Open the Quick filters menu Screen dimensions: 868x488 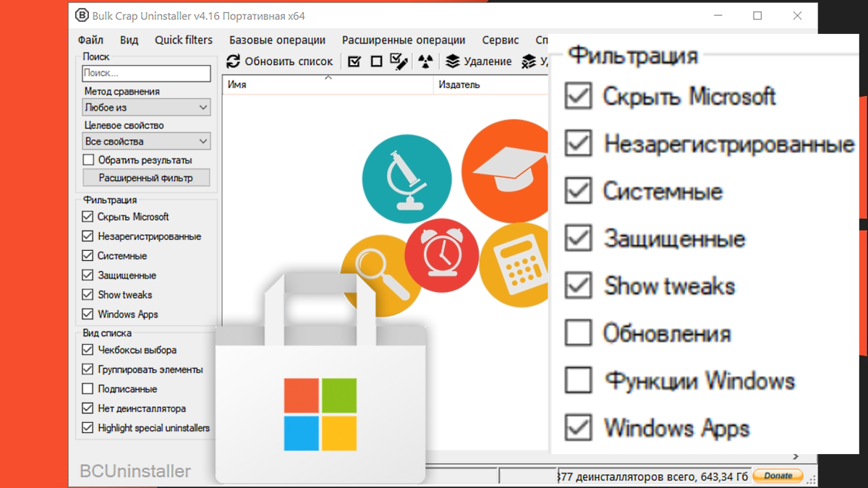(184, 40)
